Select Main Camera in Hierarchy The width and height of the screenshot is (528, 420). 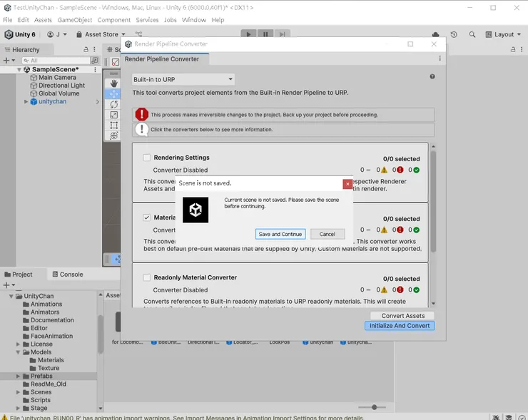coord(57,78)
